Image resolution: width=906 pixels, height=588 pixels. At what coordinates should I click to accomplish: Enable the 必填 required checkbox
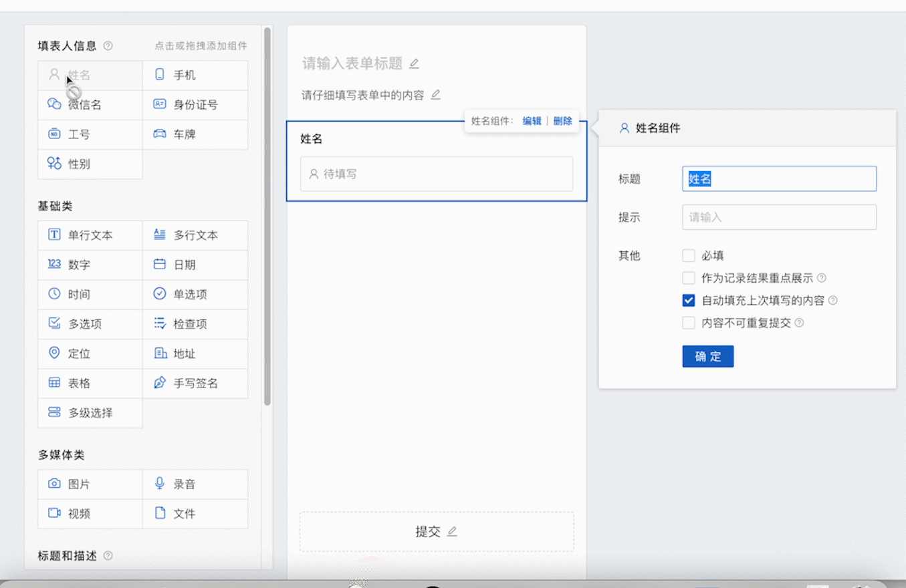pyautogui.click(x=689, y=255)
